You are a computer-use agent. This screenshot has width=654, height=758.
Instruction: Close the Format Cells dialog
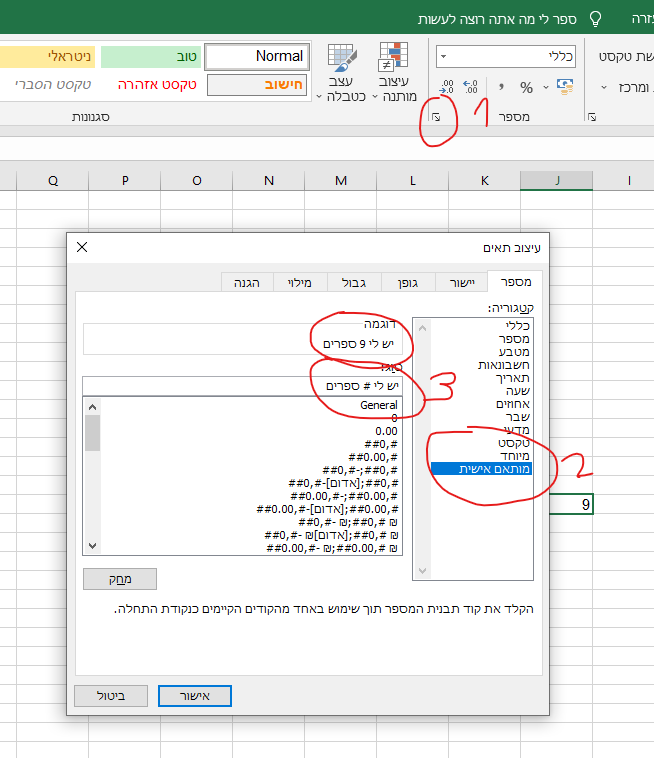click(82, 247)
